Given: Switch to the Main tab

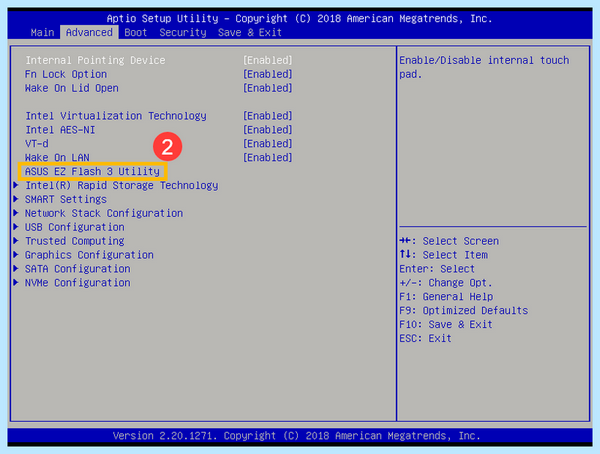Looking at the screenshot, I should (x=42, y=33).
